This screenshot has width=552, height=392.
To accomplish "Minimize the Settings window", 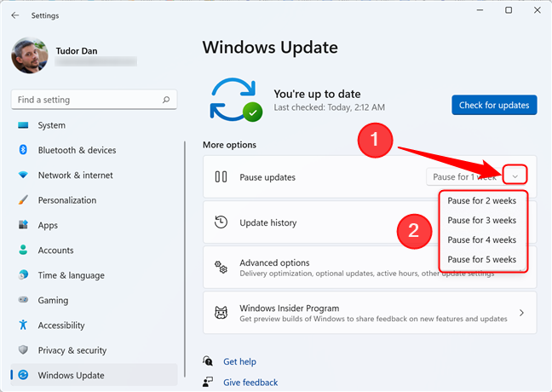I will point(480,10).
